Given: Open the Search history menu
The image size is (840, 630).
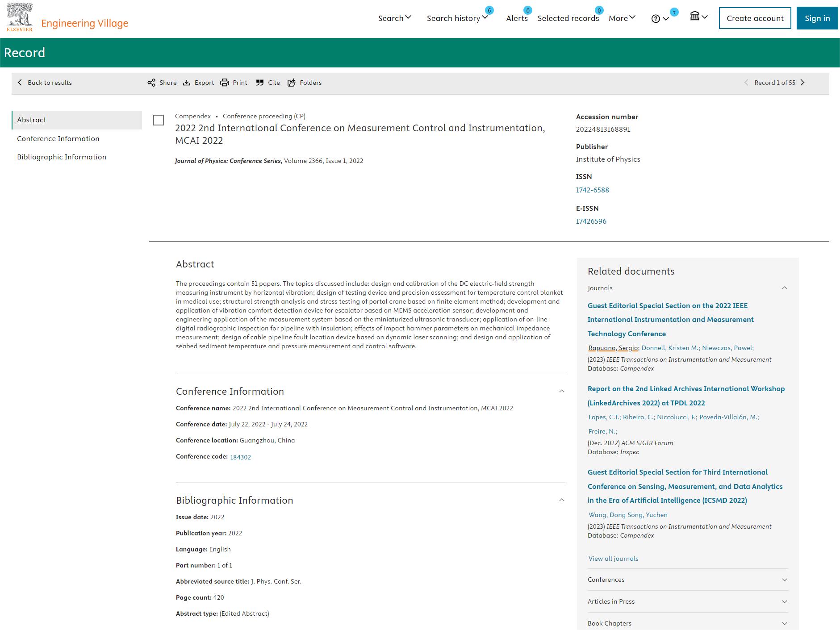Looking at the screenshot, I should (x=457, y=18).
